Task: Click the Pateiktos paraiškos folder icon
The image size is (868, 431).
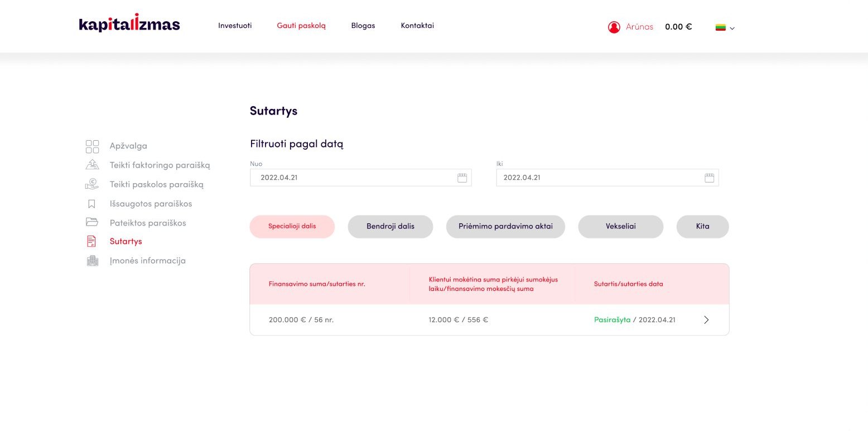Action: coord(92,222)
